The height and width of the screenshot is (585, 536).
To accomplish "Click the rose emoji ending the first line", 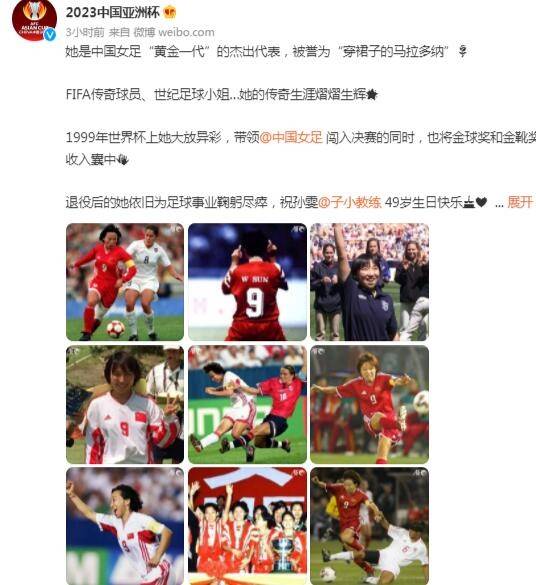I will [463, 51].
